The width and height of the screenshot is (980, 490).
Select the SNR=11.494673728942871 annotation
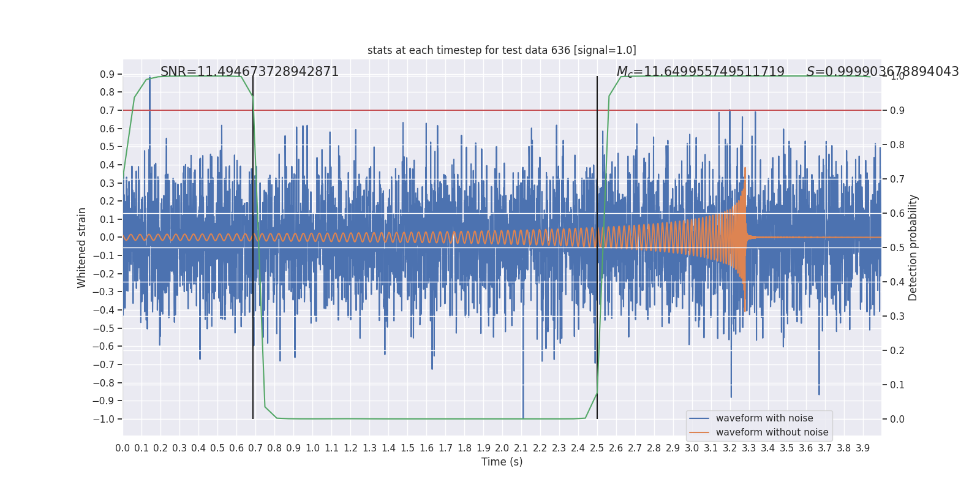(249, 72)
